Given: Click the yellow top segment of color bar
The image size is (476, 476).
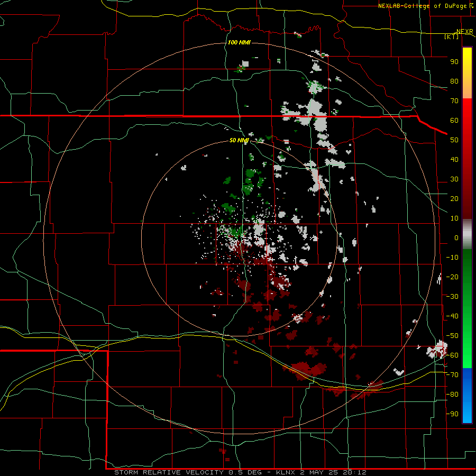Looking at the screenshot, I should (x=467, y=73).
